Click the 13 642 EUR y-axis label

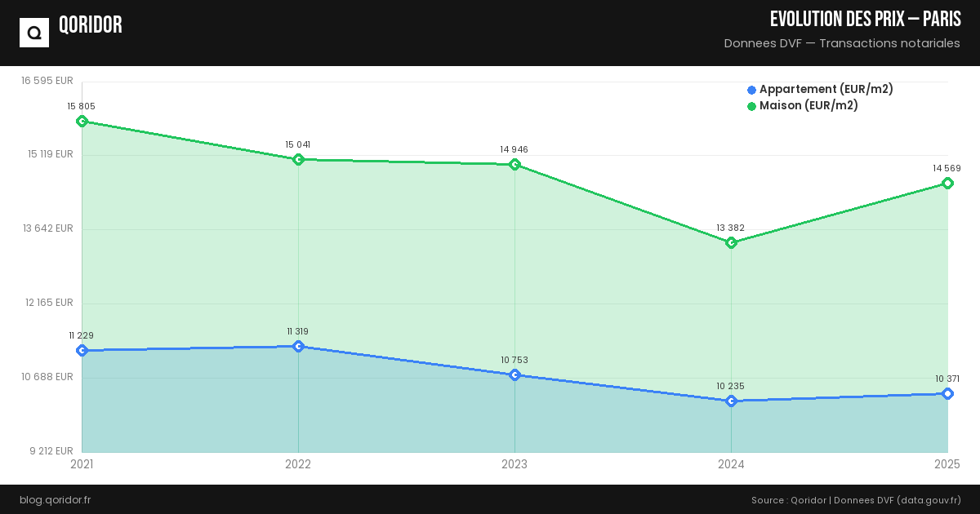(48, 228)
